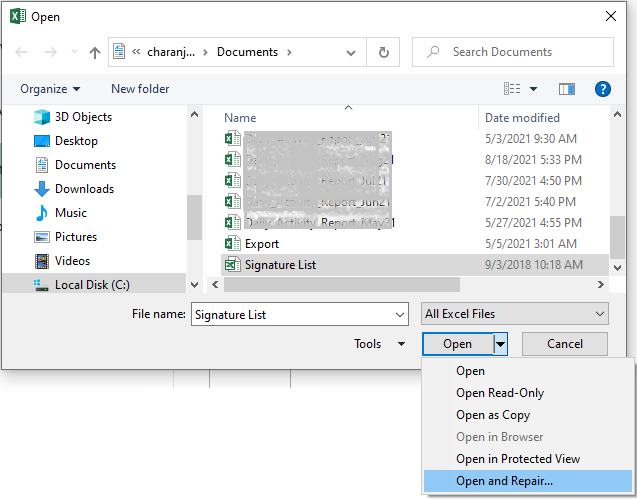637x499 pixels.
Task: Select the Signature List file row
Action: pos(414,265)
